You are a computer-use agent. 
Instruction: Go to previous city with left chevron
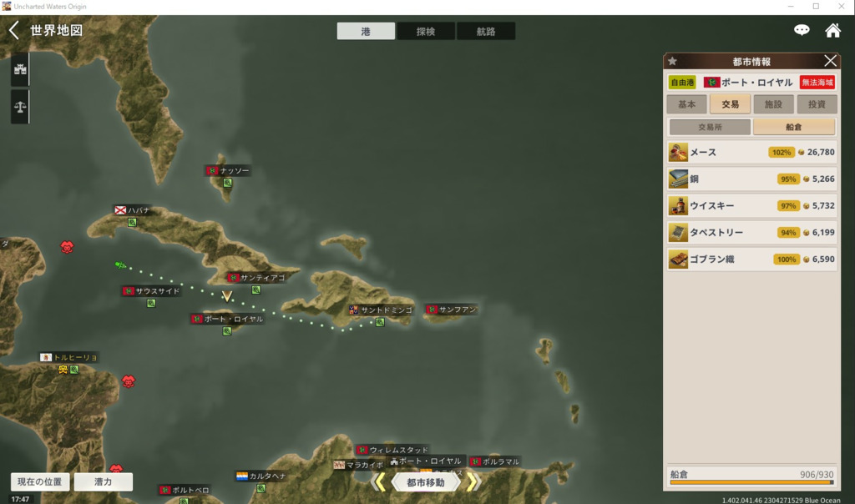point(380,481)
